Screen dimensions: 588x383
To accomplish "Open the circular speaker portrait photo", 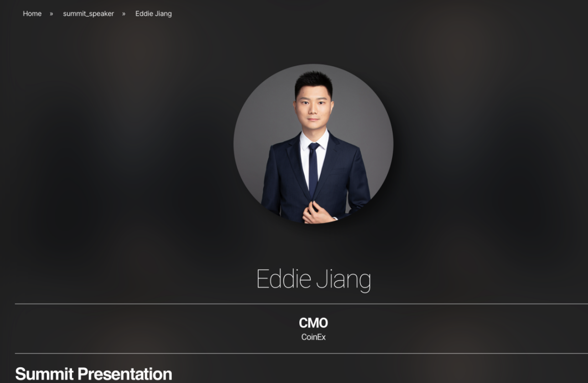I will [314, 144].
